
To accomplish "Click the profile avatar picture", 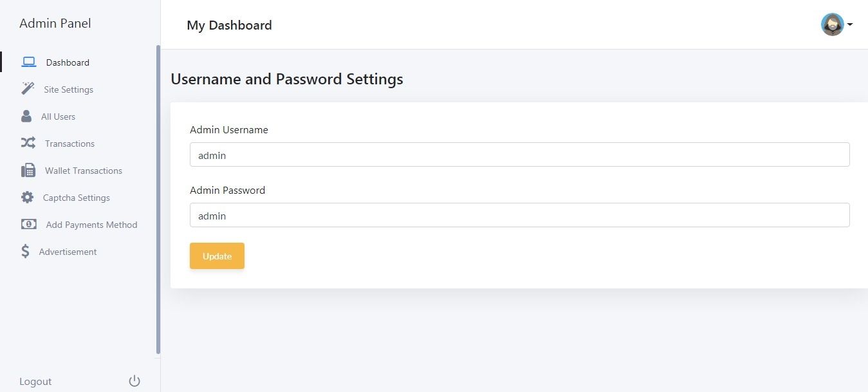I will pos(833,24).
